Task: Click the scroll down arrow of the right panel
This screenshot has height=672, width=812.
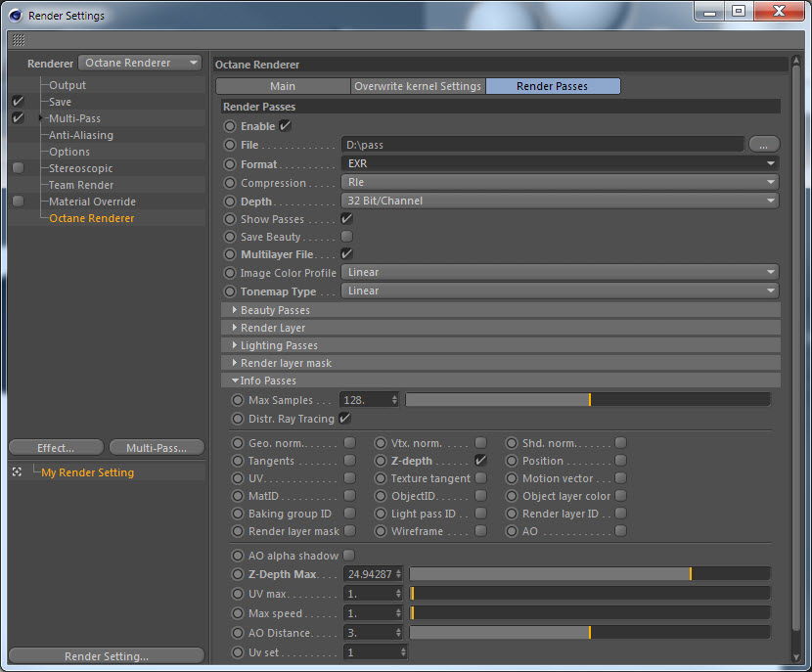Action: click(x=796, y=657)
